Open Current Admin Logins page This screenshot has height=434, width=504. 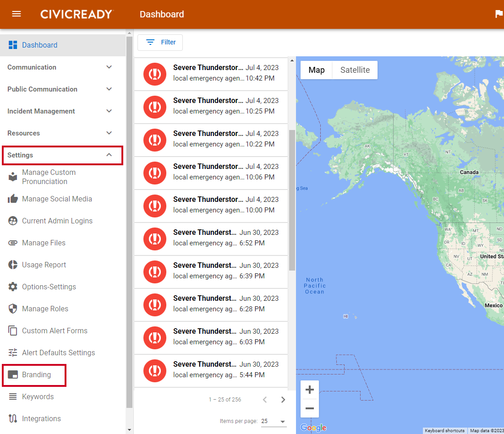[63, 221]
